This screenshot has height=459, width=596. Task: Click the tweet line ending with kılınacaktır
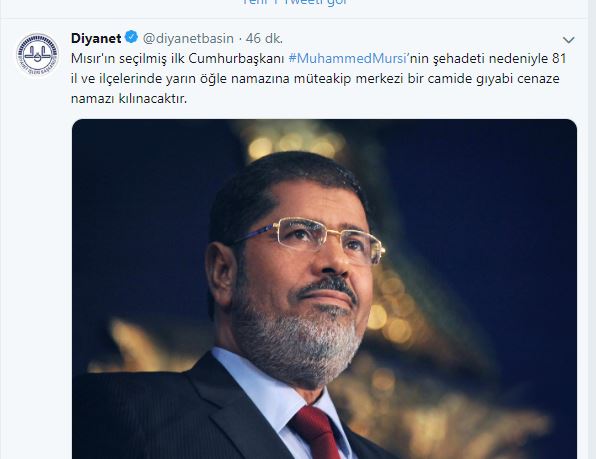click(129, 99)
